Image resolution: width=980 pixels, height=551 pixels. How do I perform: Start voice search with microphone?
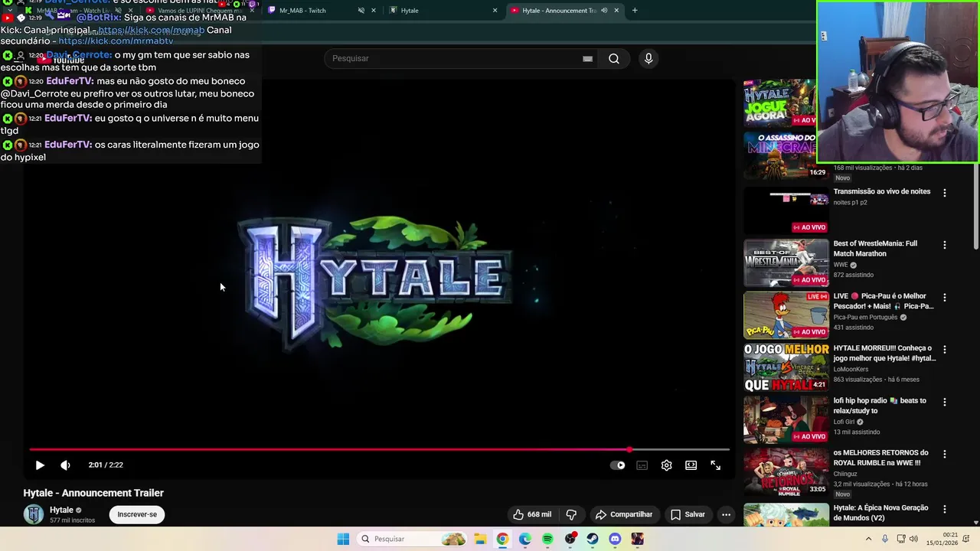click(x=648, y=58)
